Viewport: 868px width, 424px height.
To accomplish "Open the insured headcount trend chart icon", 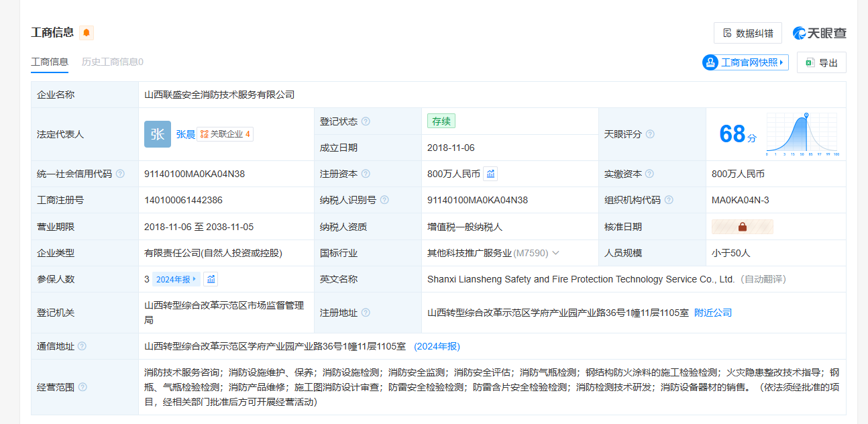I will click(211, 279).
